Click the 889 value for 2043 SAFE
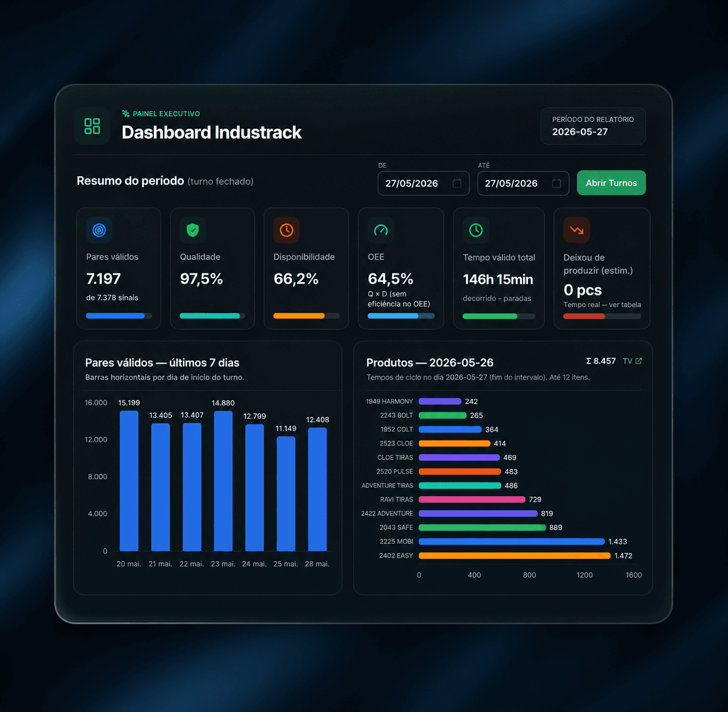This screenshot has height=712, width=728. pyautogui.click(x=556, y=527)
